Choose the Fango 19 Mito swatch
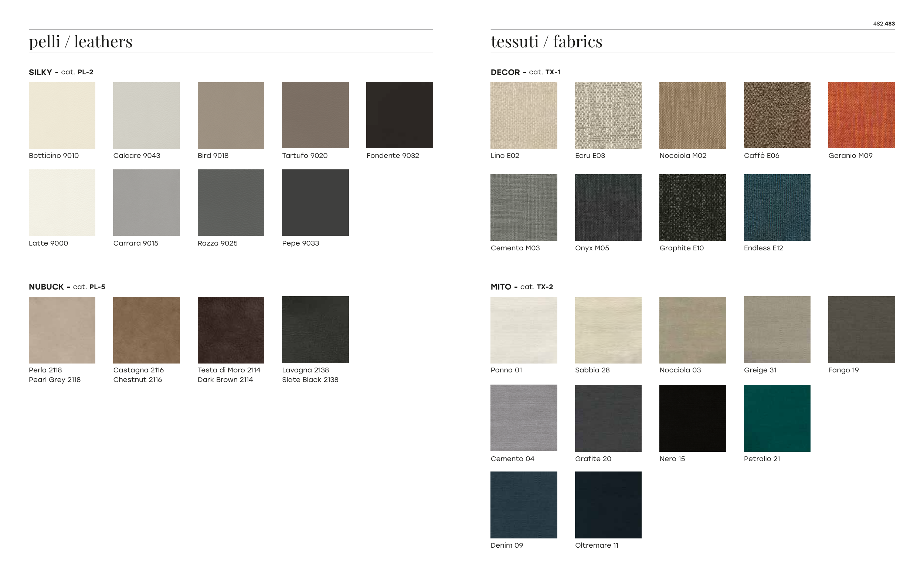The width and height of the screenshot is (924, 578). coord(861,329)
